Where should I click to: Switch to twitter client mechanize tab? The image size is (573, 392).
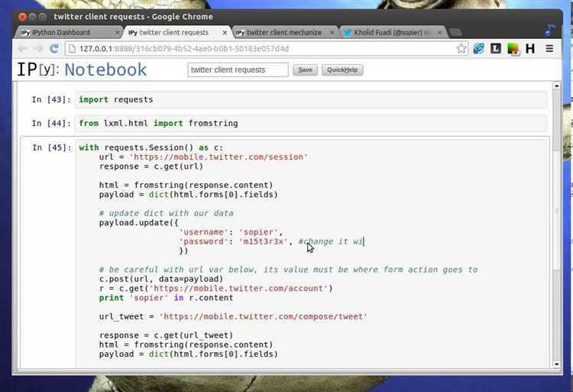coord(284,33)
